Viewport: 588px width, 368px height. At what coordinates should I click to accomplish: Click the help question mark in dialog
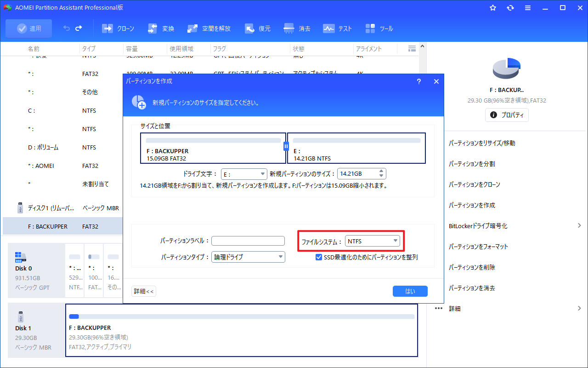418,81
